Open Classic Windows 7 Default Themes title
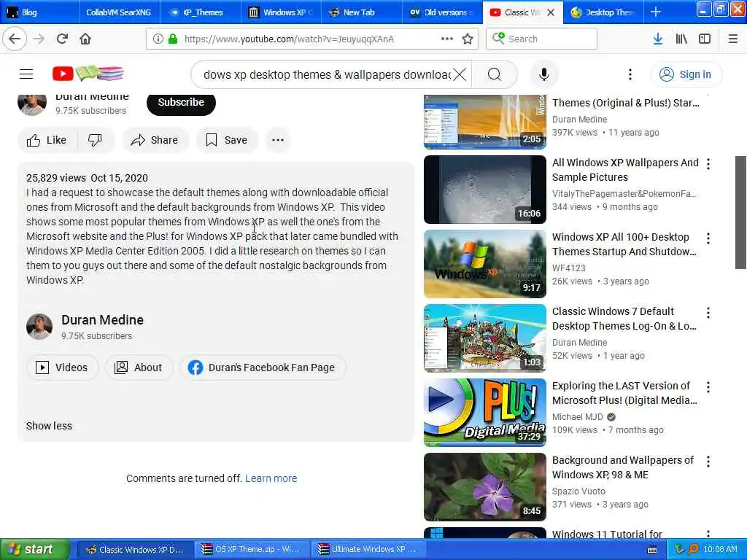 (x=624, y=319)
